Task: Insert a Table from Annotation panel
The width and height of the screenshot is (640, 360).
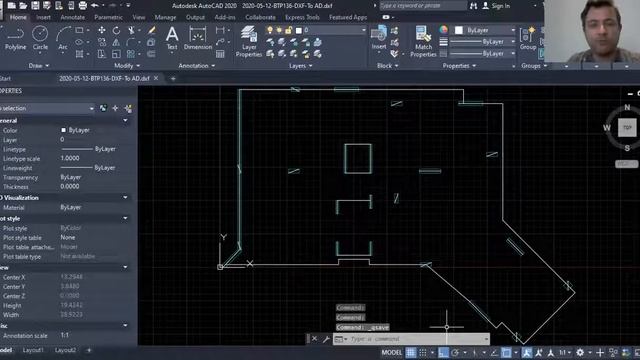Action: pyautogui.click(x=220, y=54)
